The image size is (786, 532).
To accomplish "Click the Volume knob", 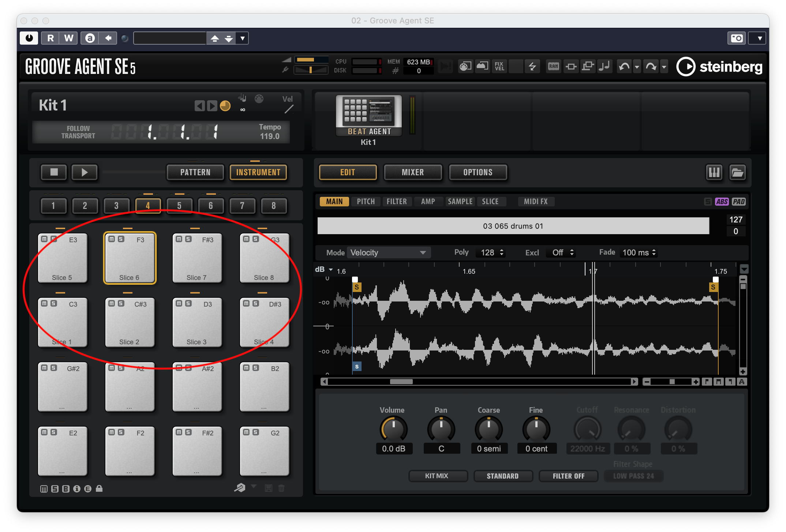I will [x=394, y=429].
